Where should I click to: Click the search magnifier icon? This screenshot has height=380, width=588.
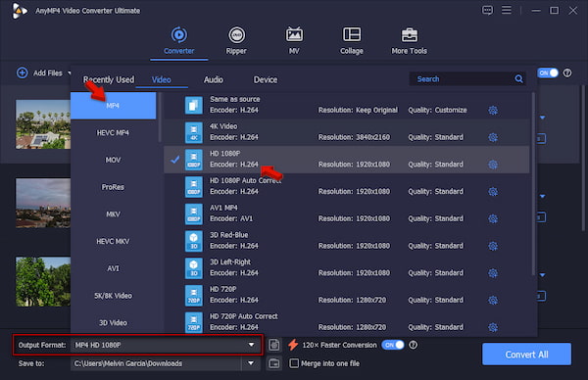tap(518, 78)
